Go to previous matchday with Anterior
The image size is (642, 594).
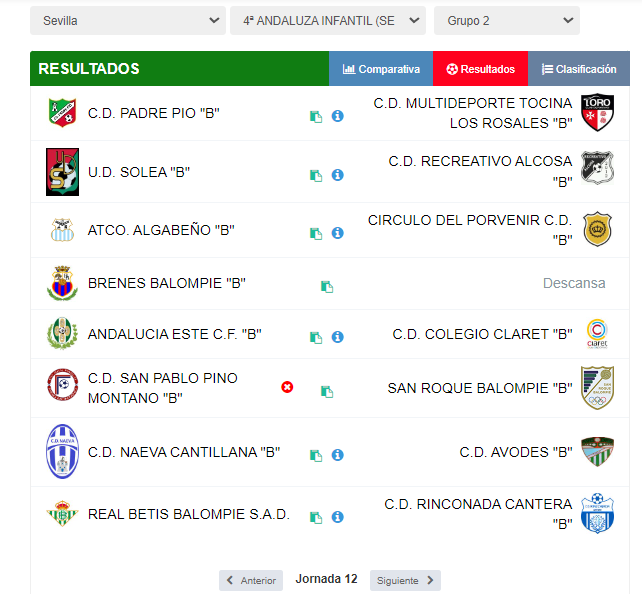(251, 580)
